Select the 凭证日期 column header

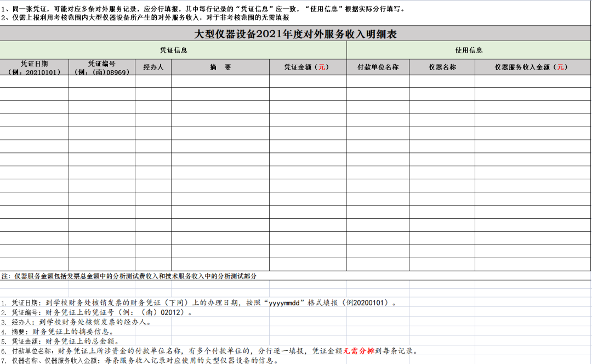pos(35,67)
